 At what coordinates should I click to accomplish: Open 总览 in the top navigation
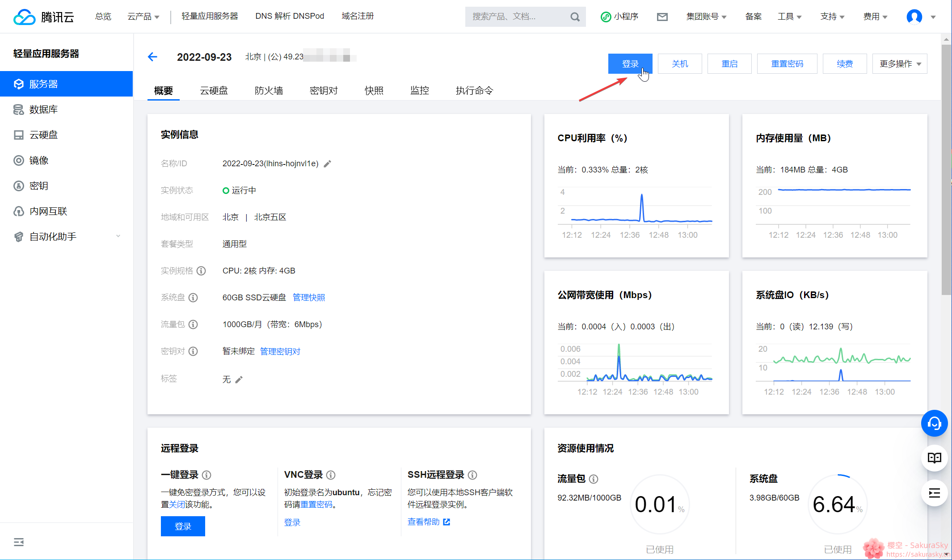tap(103, 17)
